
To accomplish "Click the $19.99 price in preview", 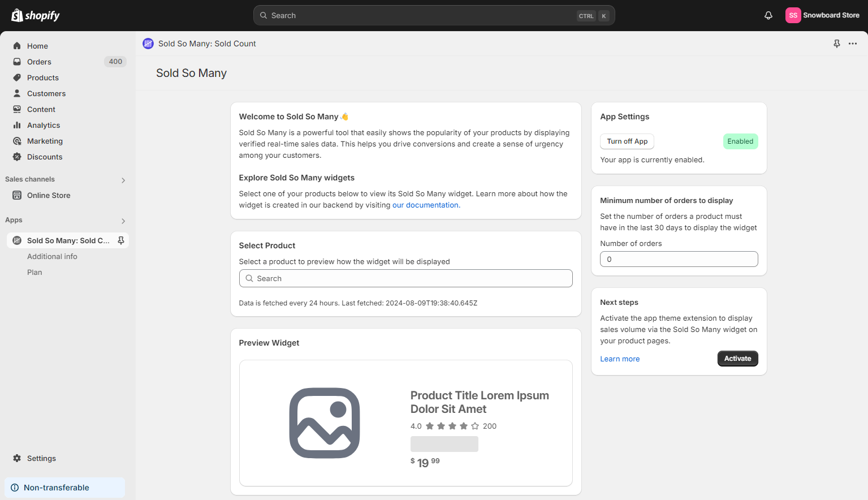I will pos(425,462).
